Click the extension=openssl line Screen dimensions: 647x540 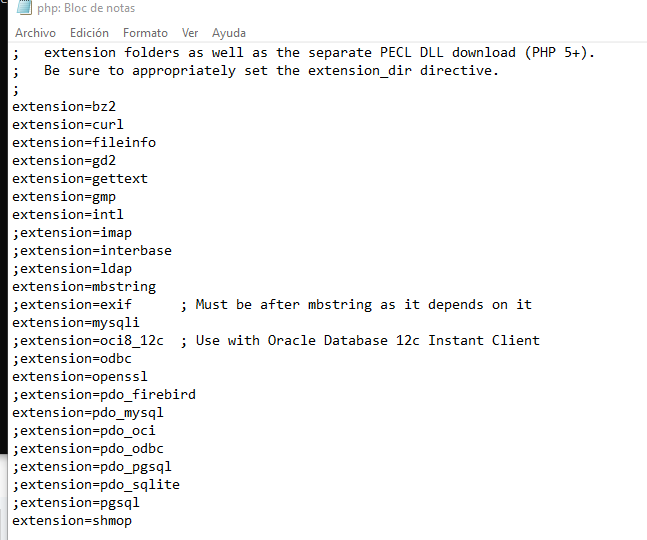pos(80,377)
